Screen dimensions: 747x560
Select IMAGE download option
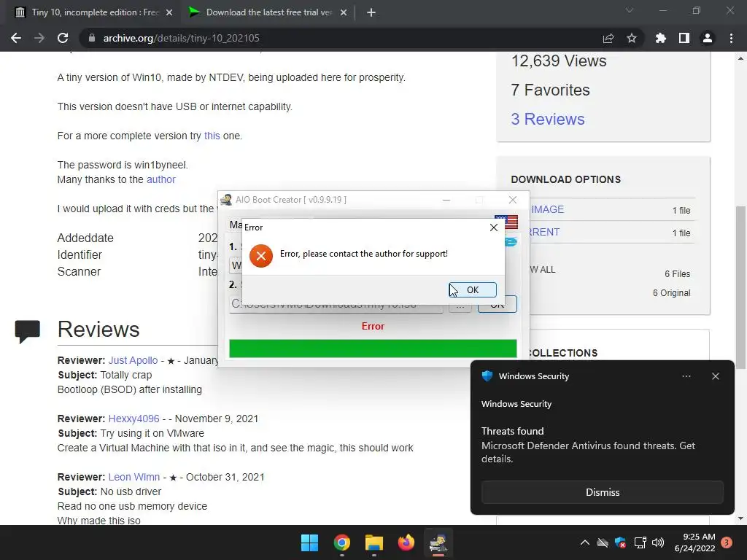click(547, 209)
